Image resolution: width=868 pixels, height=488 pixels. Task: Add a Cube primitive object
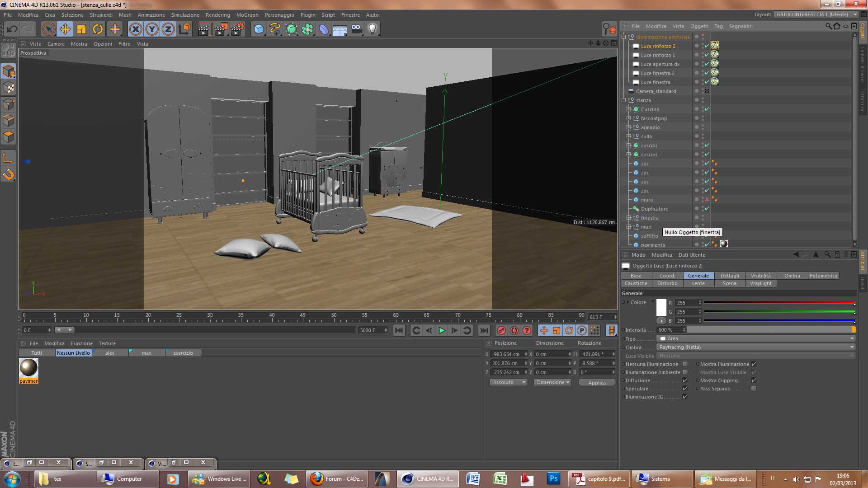click(x=259, y=29)
